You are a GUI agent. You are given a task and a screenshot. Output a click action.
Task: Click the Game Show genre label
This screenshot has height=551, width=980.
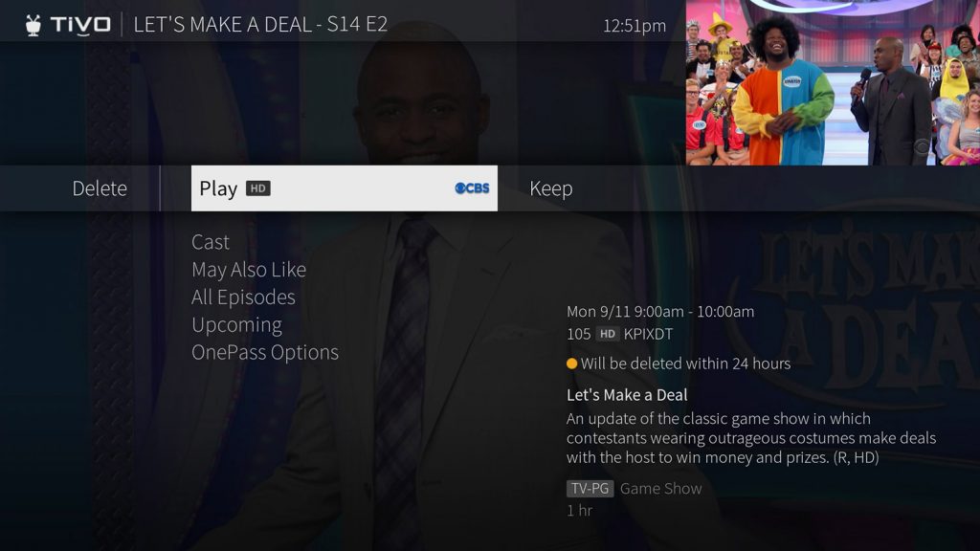[660, 489]
